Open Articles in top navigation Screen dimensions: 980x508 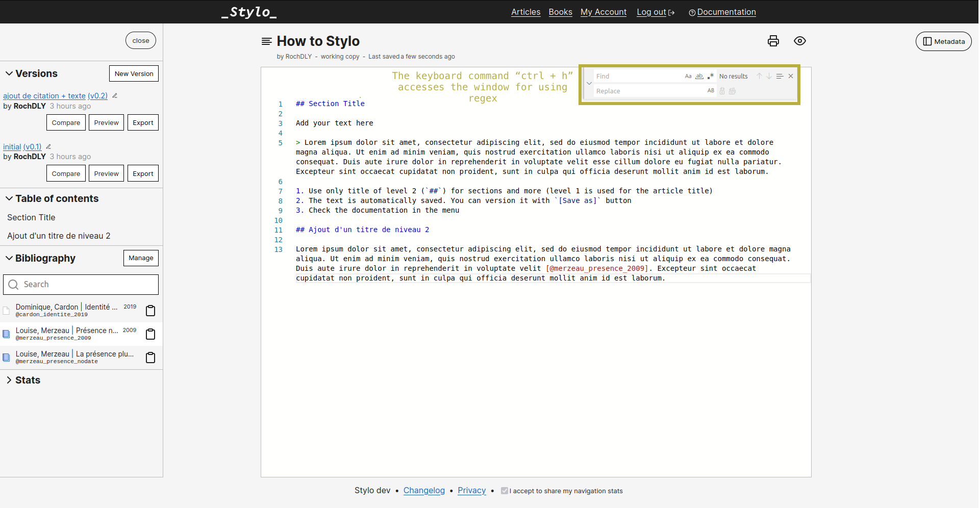[x=525, y=12]
